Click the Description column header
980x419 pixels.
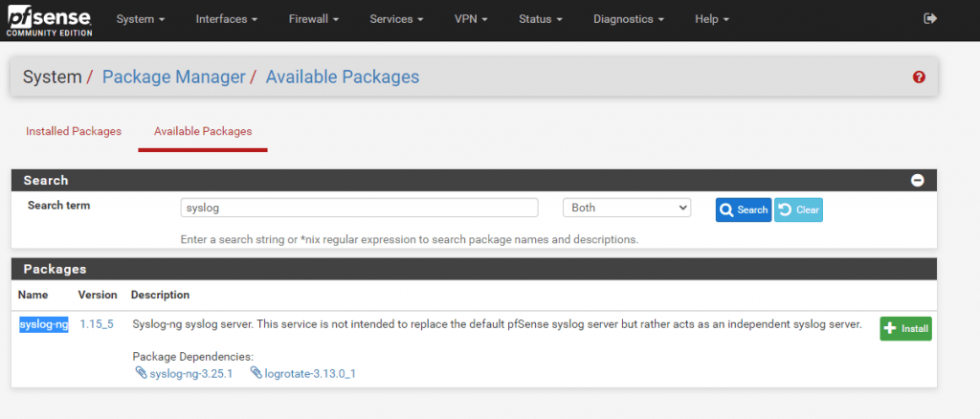(x=160, y=295)
